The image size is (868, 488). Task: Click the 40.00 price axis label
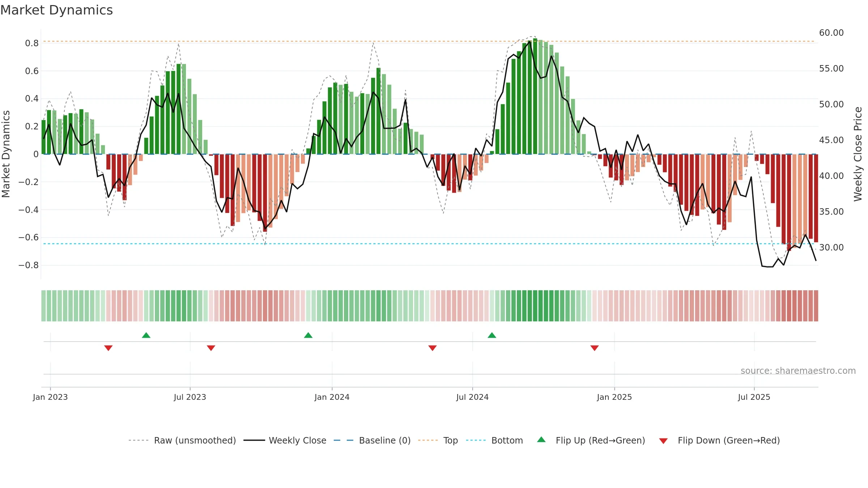click(x=831, y=176)
